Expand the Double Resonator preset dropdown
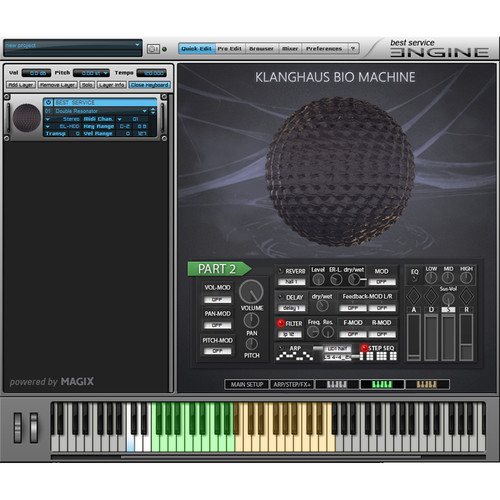The width and height of the screenshot is (500, 500). click(x=145, y=111)
